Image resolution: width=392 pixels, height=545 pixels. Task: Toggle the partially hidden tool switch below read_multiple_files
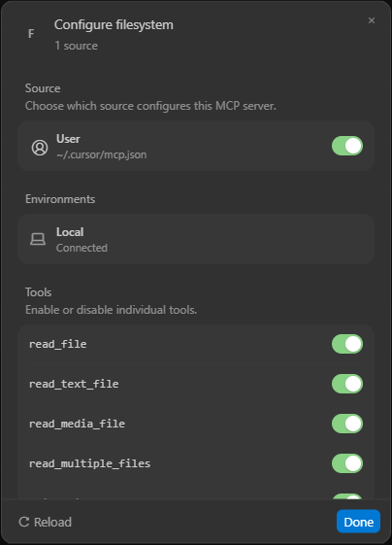point(347,496)
